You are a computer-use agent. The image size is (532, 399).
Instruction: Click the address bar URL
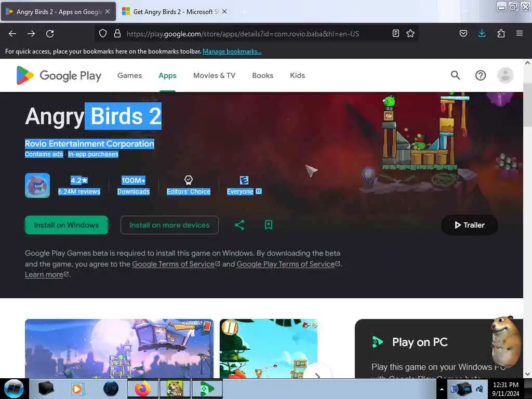(x=243, y=34)
